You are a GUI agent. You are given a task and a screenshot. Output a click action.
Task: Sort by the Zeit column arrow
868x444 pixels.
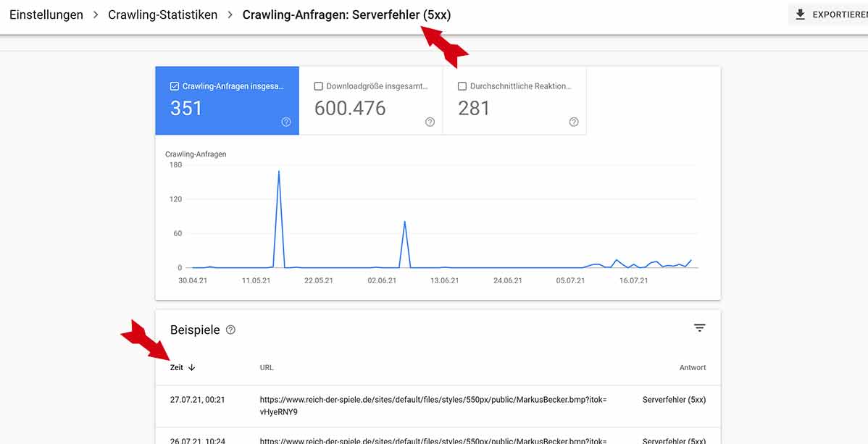pyautogui.click(x=191, y=368)
